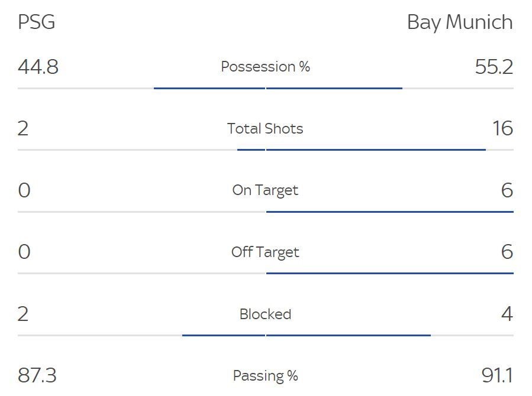Click Bay Munich's On Target value
532x396 pixels.
(x=507, y=190)
